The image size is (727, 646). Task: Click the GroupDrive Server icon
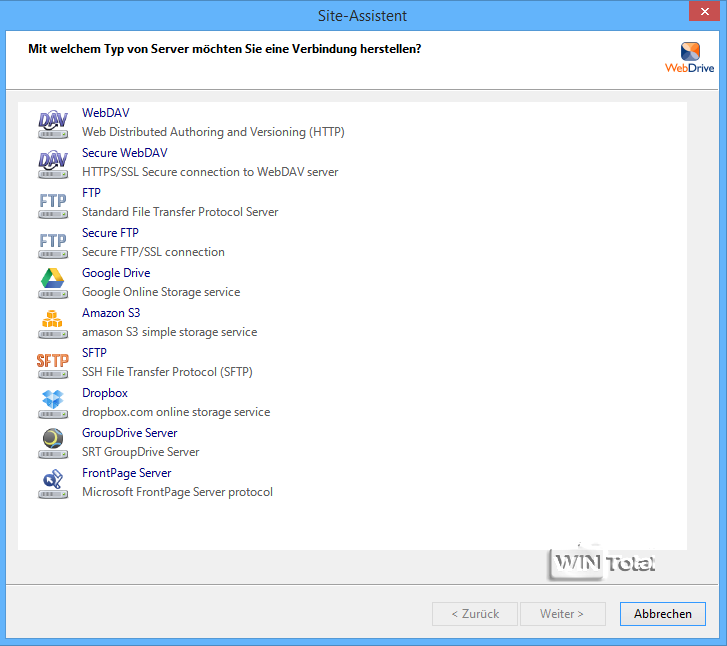[x=53, y=444]
